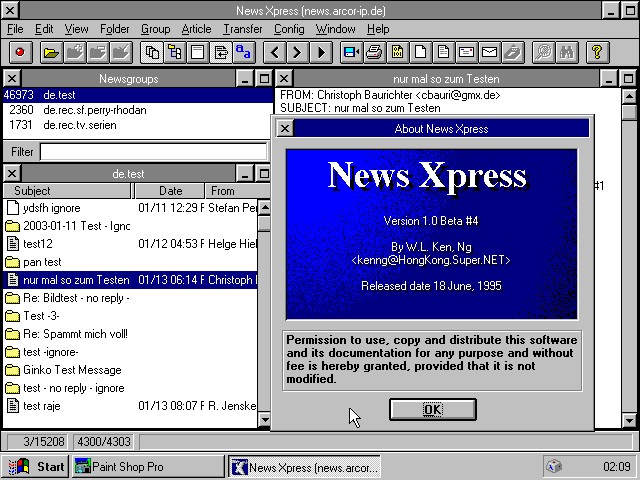Expand the 'test -ignore-' thread folder
The image size is (640, 480).
point(13,352)
